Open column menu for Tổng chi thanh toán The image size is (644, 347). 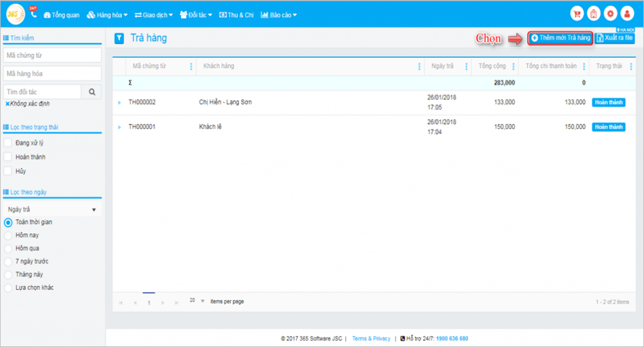click(x=584, y=66)
